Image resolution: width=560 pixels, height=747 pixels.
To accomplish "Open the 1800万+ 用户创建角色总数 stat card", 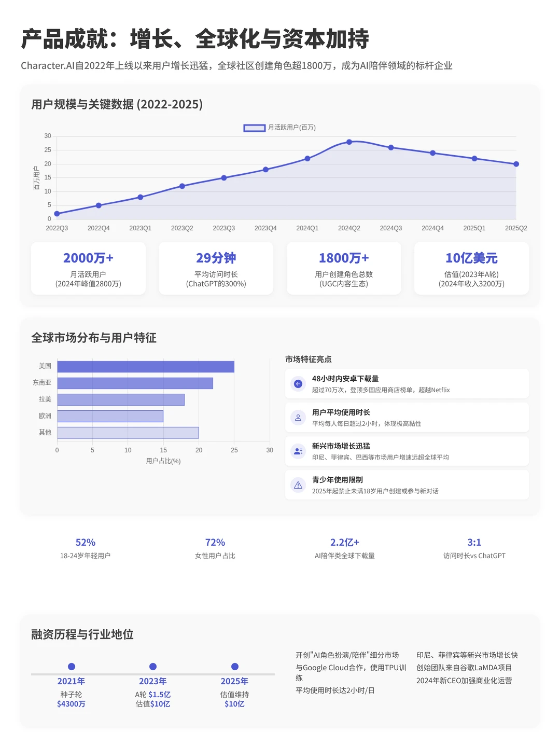I will coord(344,268).
